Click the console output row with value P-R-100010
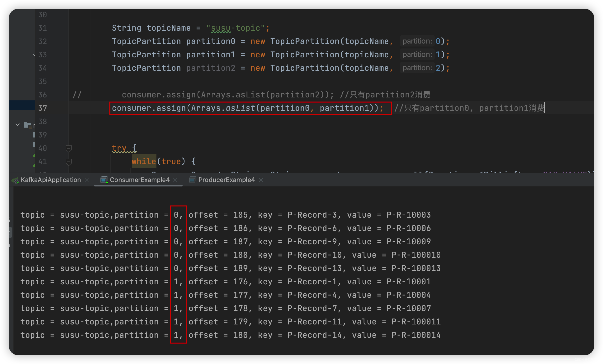 click(230, 255)
